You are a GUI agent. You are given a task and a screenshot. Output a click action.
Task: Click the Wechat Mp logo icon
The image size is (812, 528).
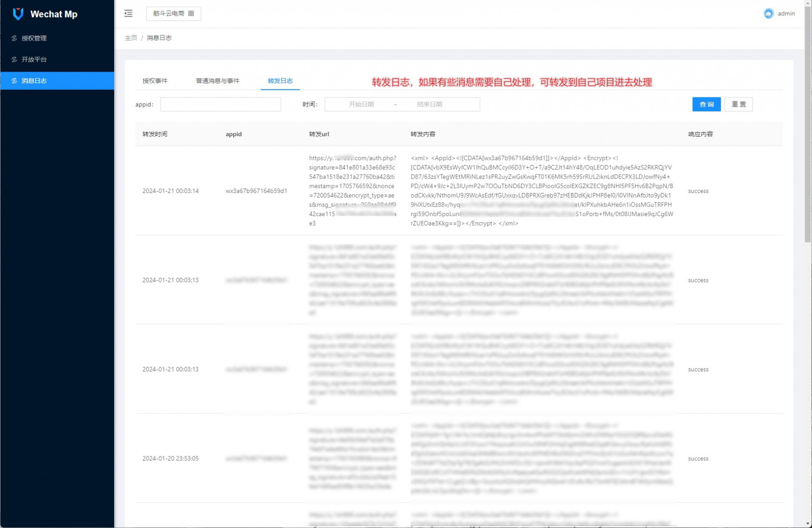tap(18, 14)
